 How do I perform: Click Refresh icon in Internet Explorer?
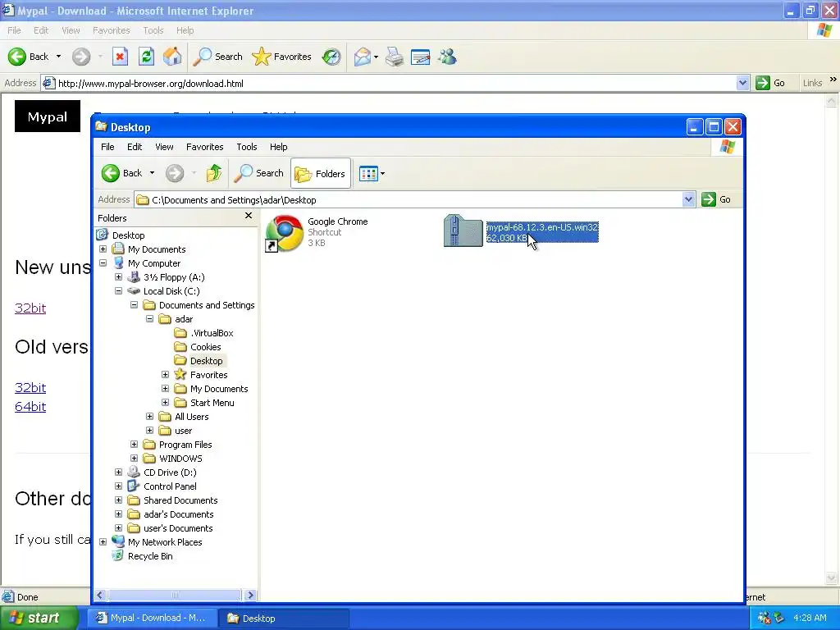click(146, 57)
